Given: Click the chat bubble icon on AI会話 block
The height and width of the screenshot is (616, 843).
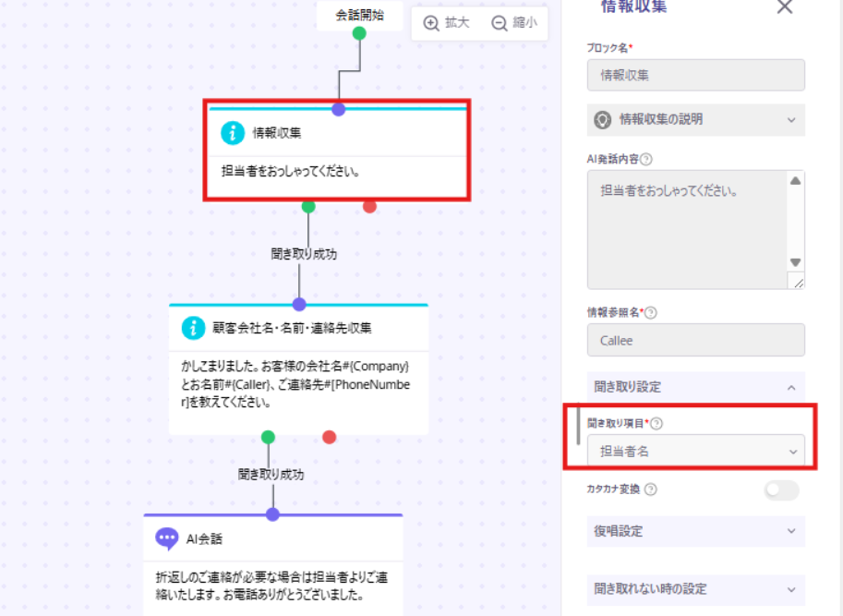Looking at the screenshot, I should pyautogui.click(x=167, y=537).
